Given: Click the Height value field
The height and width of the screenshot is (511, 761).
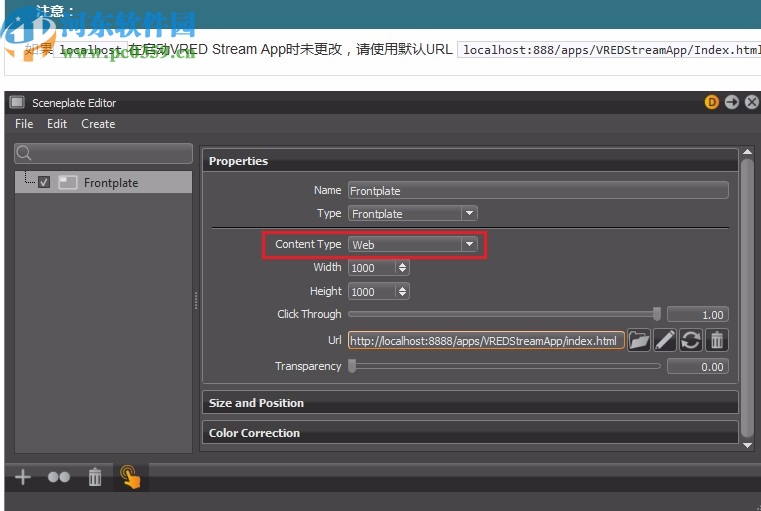Looking at the screenshot, I should [x=372, y=292].
